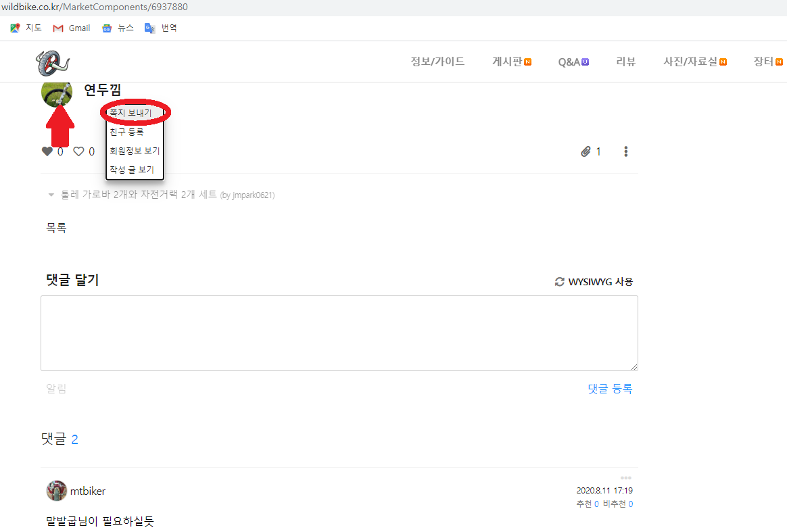This screenshot has width=787, height=532.
Task: Click the filled heart like icon
Action: tap(47, 151)
